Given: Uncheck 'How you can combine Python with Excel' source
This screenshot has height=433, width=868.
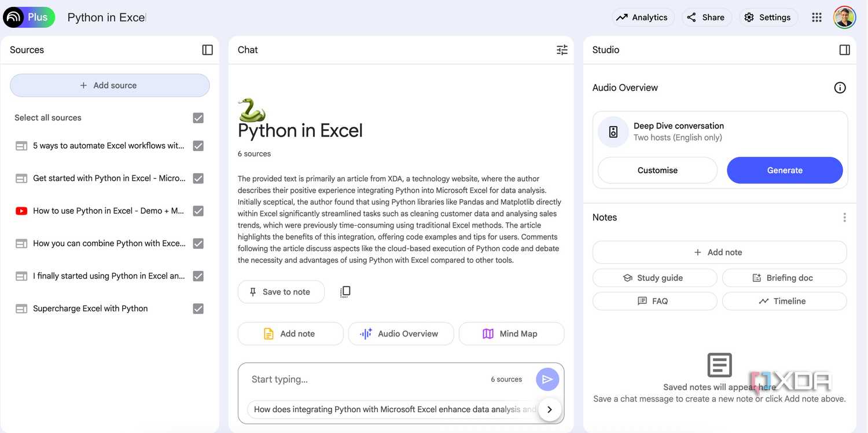Looking at the screenshot, I should 198,244.
